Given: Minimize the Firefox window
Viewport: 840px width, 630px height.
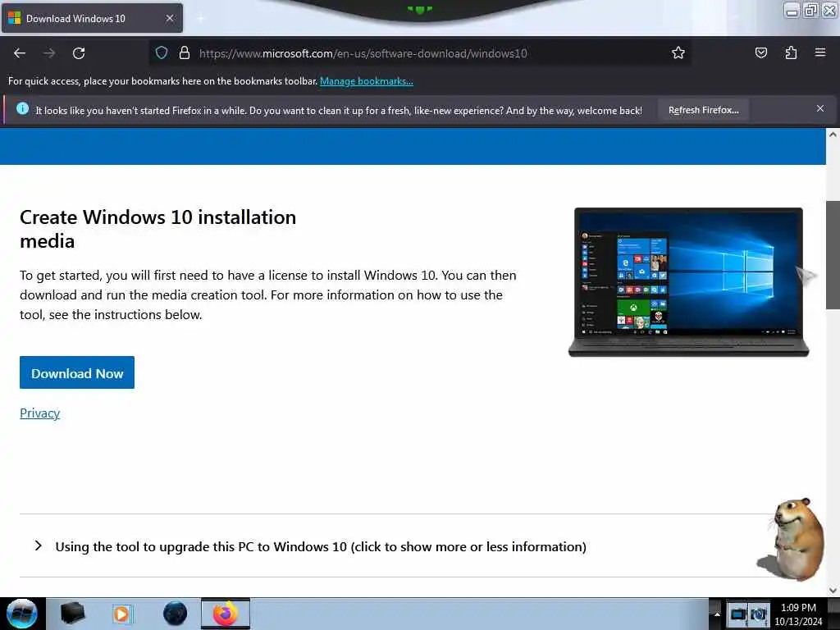Looking at the screenshot, I should point(792,10).
